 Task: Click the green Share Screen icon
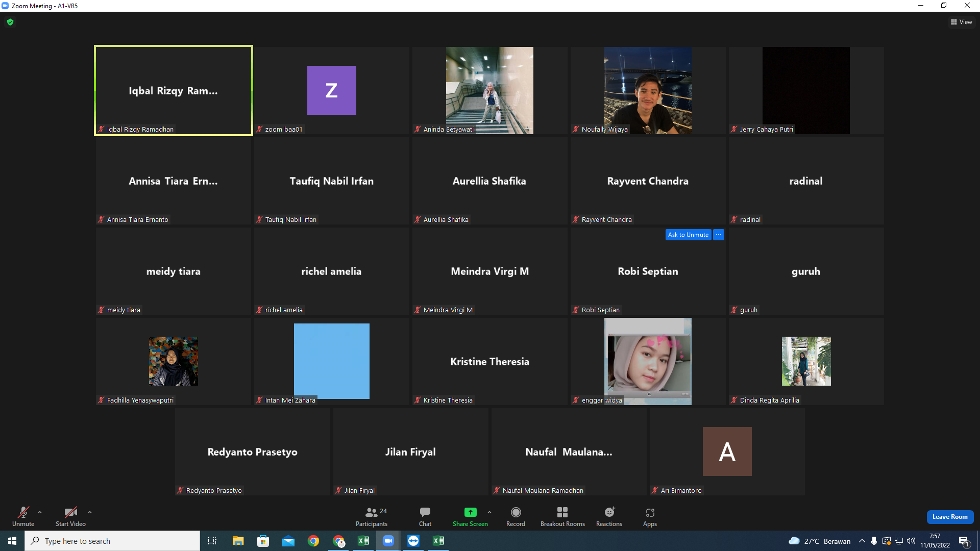click(x=470, y=512)
